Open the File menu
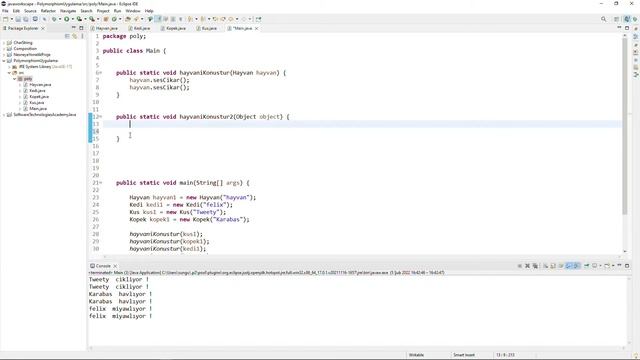 click(x=5, y=11)
